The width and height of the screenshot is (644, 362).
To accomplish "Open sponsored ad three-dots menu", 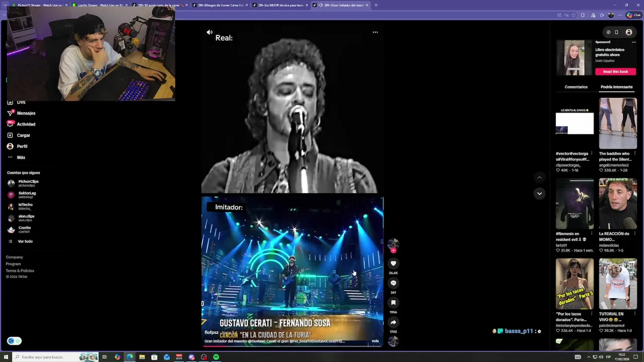I will pyautogui.click(x=634, y=42).
